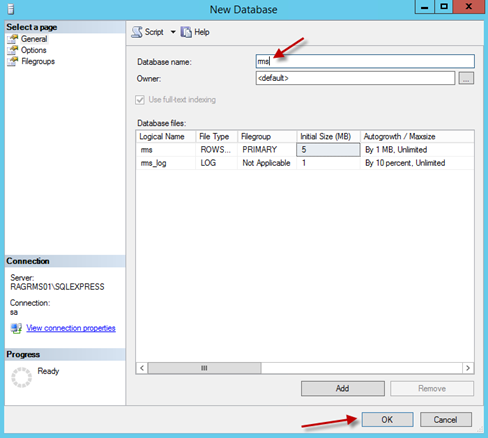Click By 10 percent, Unlimited cell
The image size is (488, 438).
pos(417,163)
